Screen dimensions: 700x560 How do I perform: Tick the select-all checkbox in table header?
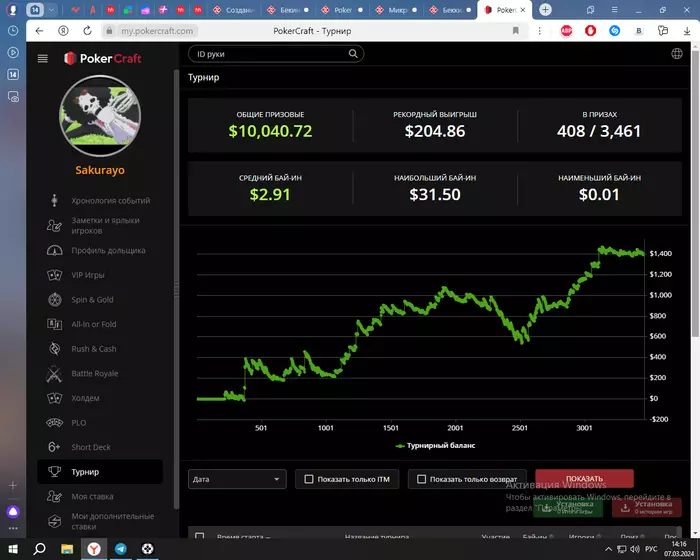pos(200,535)
